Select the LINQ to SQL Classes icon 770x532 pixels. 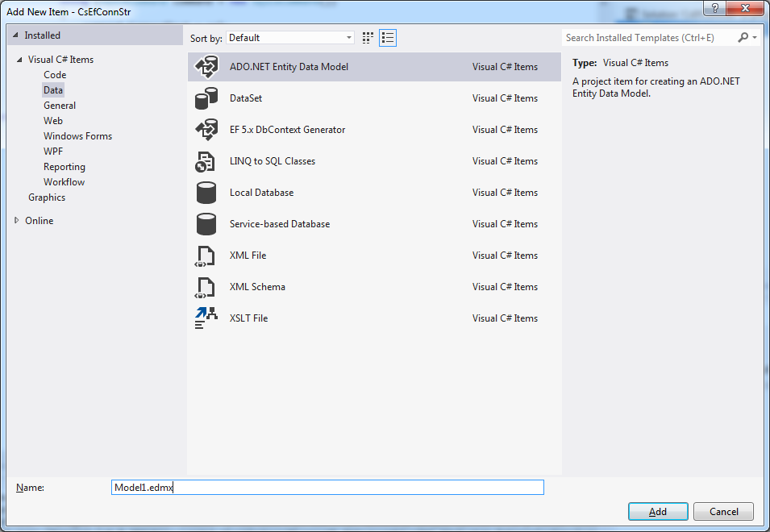click(x=206, y=161)
